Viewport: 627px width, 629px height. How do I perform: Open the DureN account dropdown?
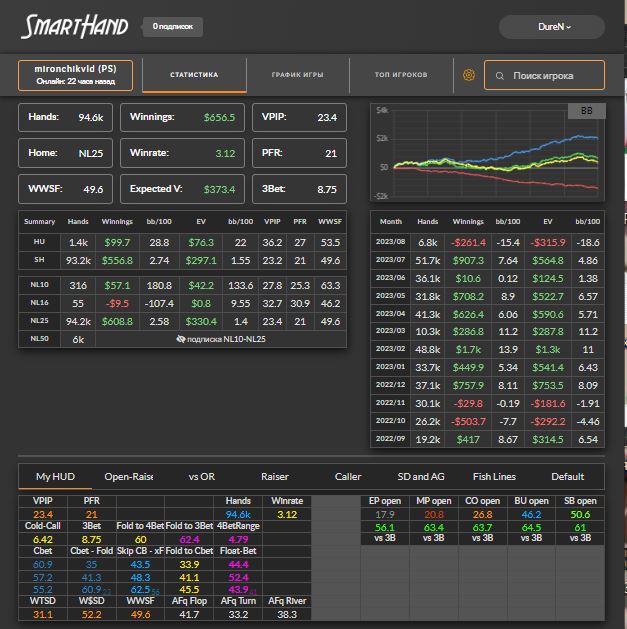point(552,27)
